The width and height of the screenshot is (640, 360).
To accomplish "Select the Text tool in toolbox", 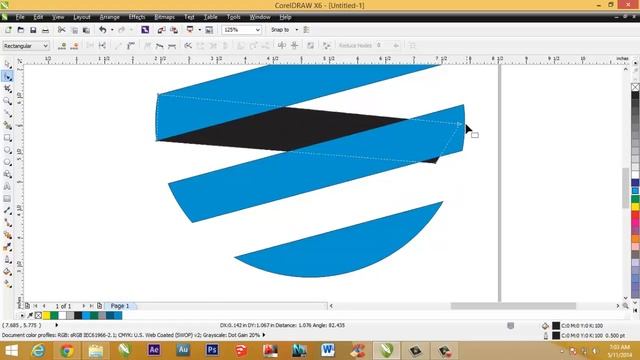I will [7, 187].
